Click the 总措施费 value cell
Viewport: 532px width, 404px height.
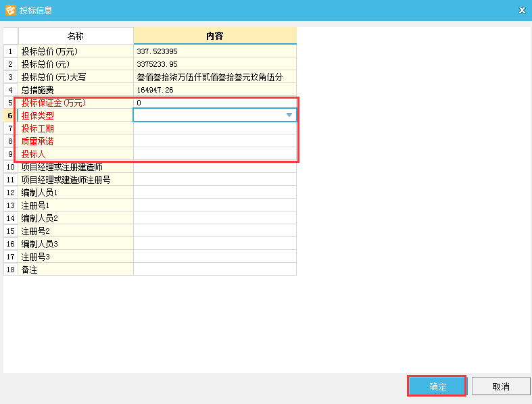pyautogui.click(x=214, y=90)
